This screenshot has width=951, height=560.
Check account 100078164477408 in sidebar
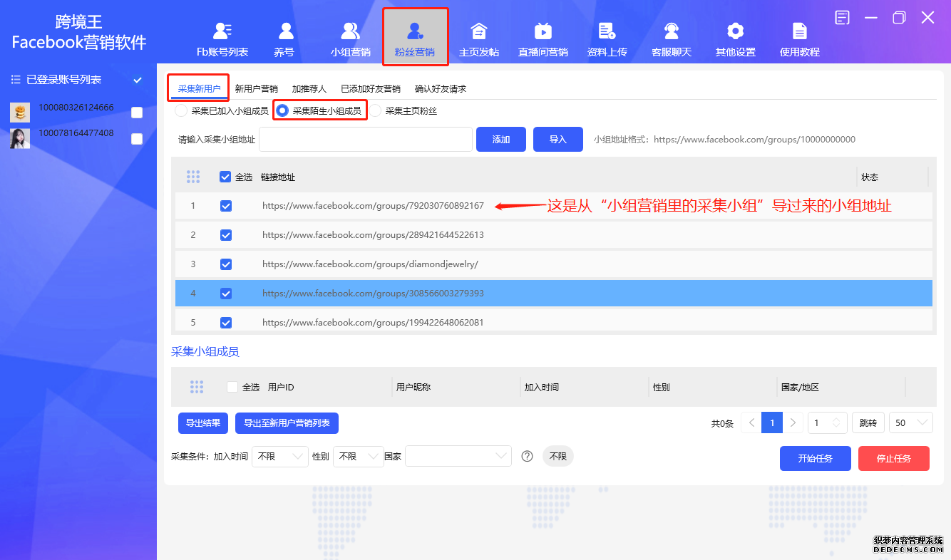136,139
